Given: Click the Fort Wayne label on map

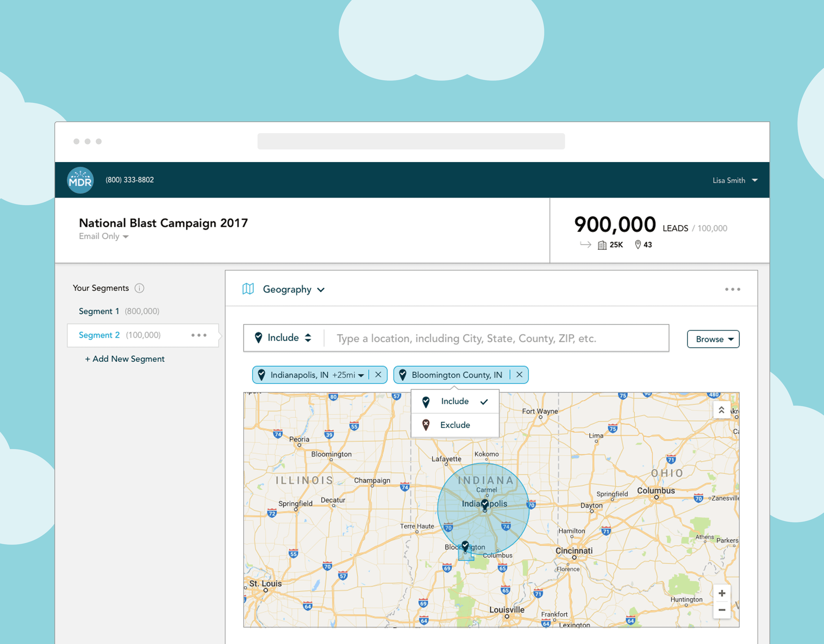Looking at the screenshot, I should [x=540, y=411].
